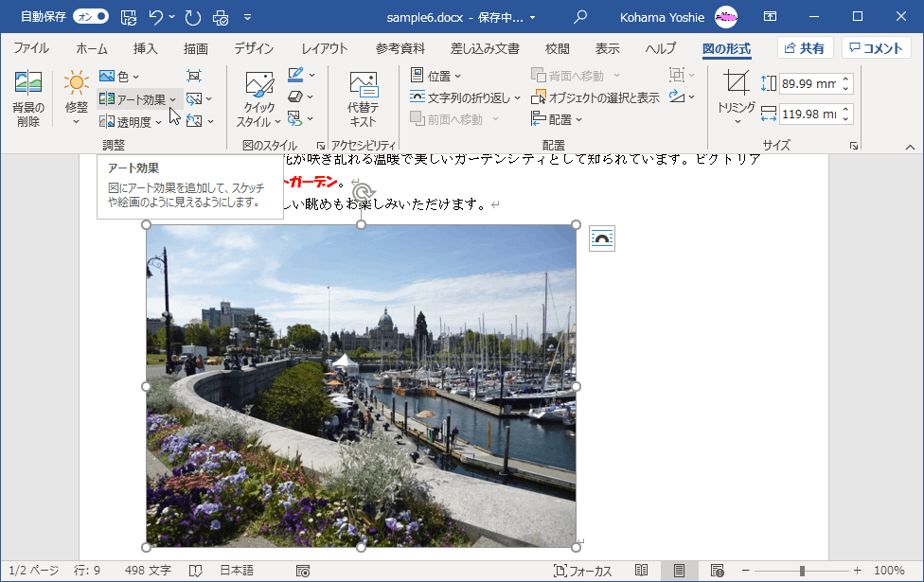Switch to the View (表示) tab
The height and width of the screenshot is (582, 924).
point(608,48)
